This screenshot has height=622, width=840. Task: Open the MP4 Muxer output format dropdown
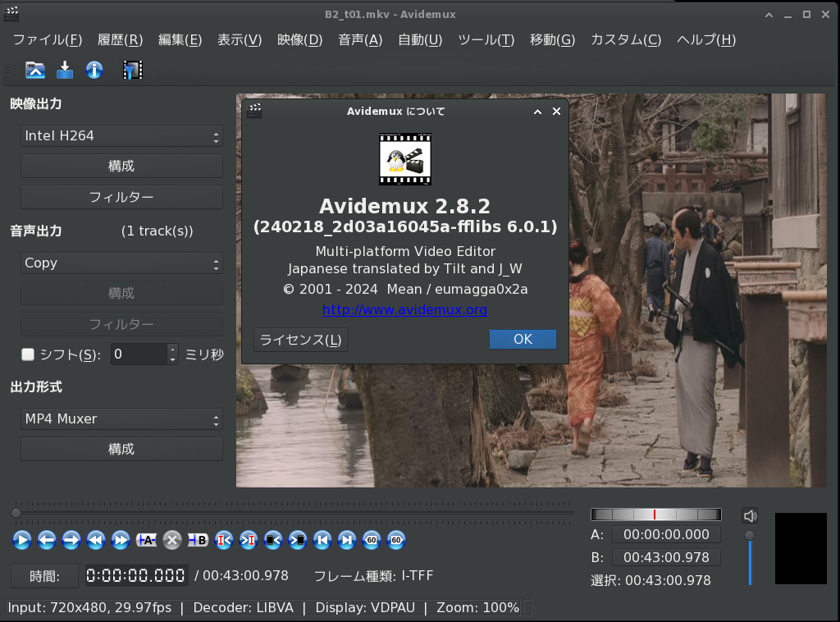point(121,419)
